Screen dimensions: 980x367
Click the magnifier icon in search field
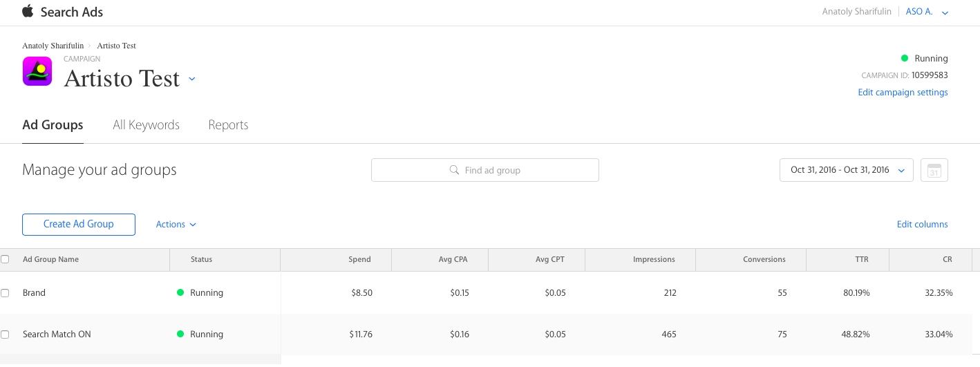[x=454, y=170]
